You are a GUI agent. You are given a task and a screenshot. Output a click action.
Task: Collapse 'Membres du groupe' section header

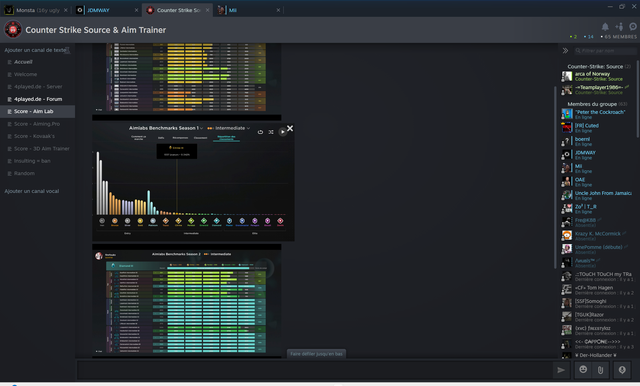point(597,104)
